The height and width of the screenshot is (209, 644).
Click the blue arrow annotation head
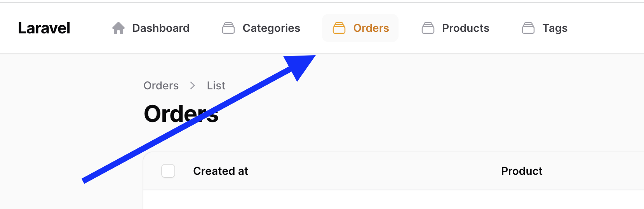(301, 66)
